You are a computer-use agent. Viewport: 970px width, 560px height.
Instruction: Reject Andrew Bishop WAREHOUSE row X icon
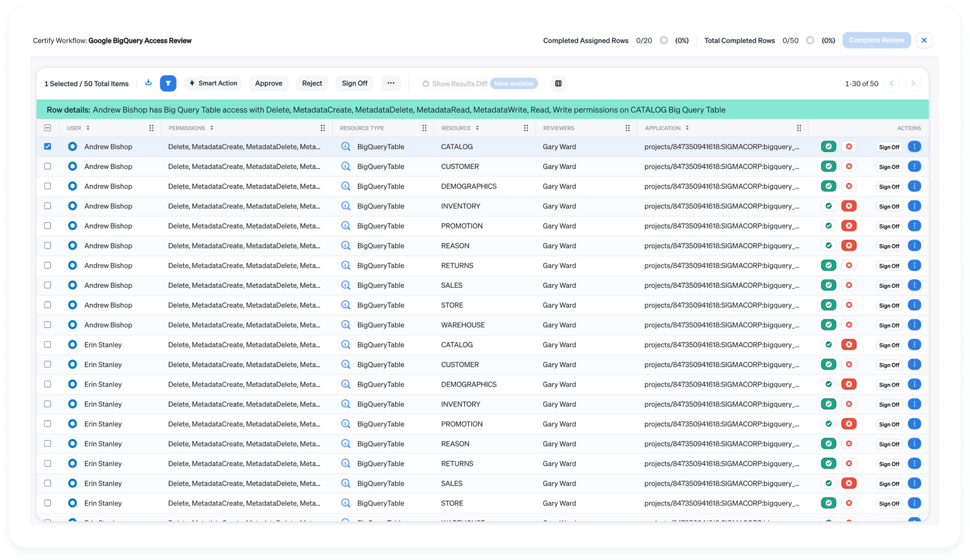pyautogui.click(x=849, y=325)
